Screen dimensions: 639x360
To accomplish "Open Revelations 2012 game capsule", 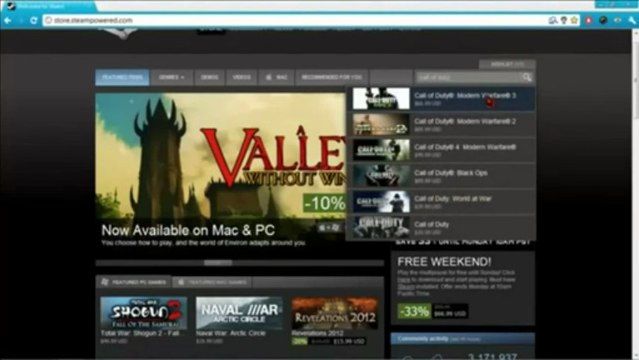I will tap(335, 313).
